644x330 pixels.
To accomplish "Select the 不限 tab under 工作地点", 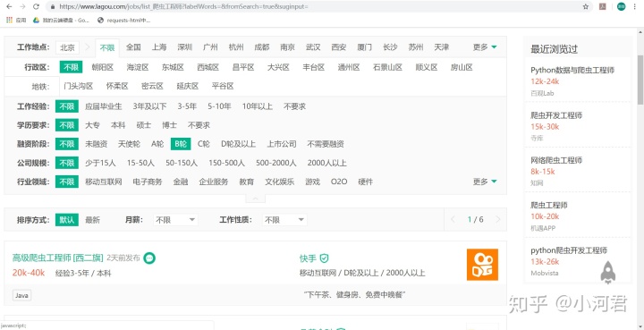I will pos(107,47).
